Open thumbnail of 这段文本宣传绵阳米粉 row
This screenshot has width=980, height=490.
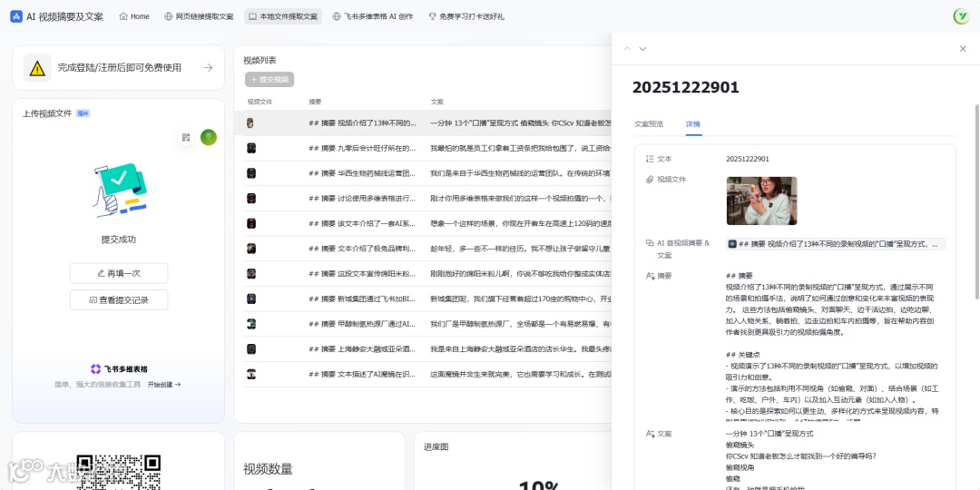(x=250, y=273)
